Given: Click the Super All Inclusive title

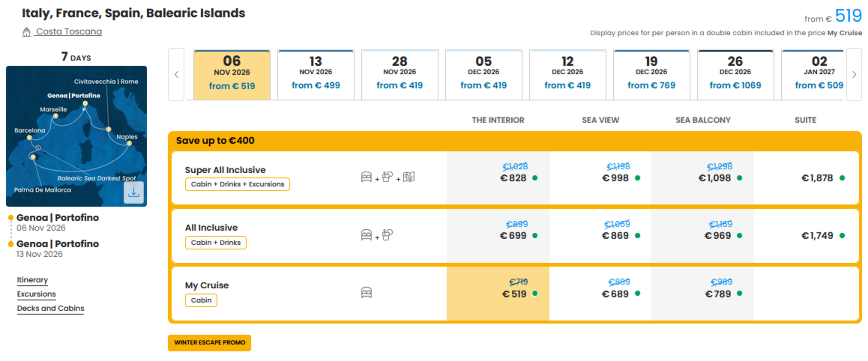Looking at the screenshot, I should (x=225, y=170).
